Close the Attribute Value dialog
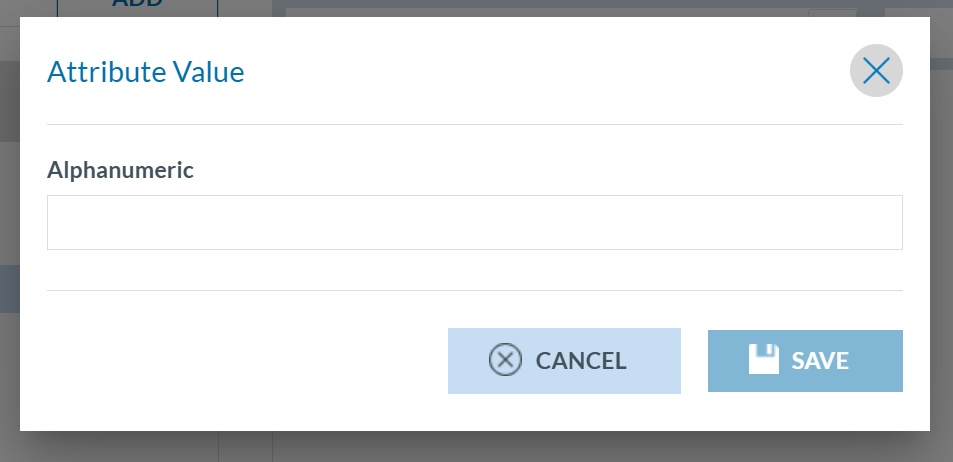953x462 pixels. point(876,71)
